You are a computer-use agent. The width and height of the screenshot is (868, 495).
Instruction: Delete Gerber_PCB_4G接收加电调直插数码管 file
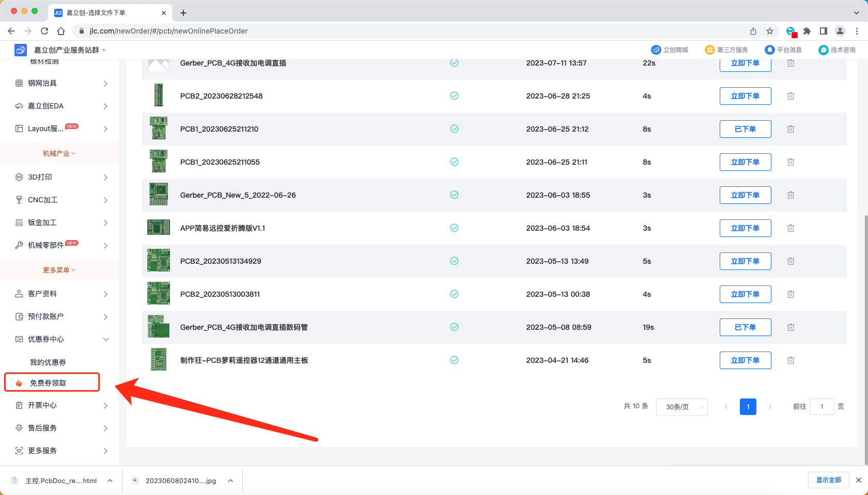(x=791, y=327)
